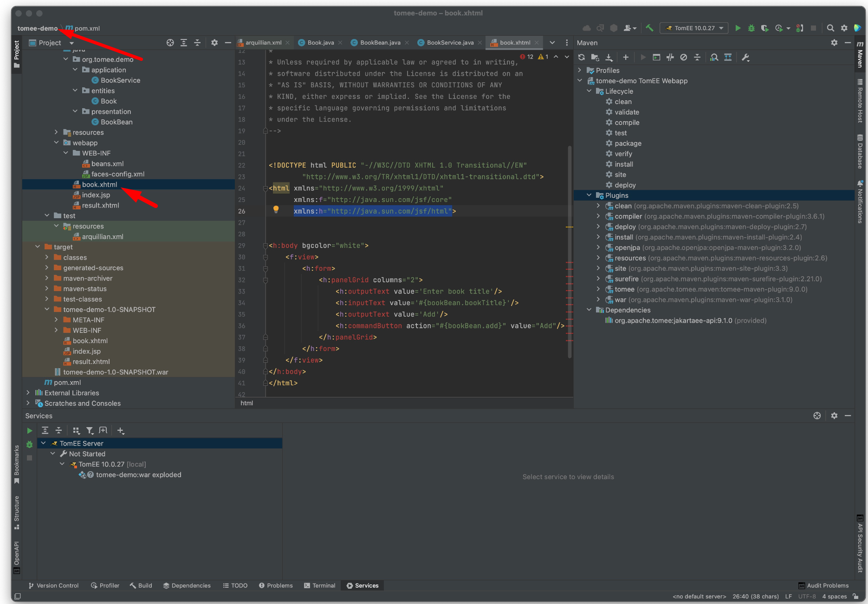Open the Execute Maven Goal icon
Viewport: 868px width, 604px height.
tap(656, 58)
